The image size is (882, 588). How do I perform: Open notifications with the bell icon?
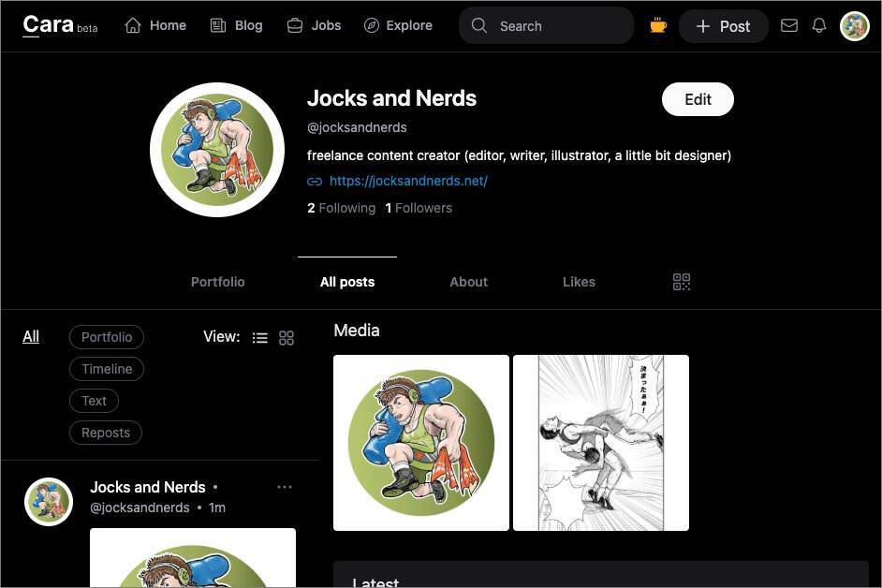[819, 25]
